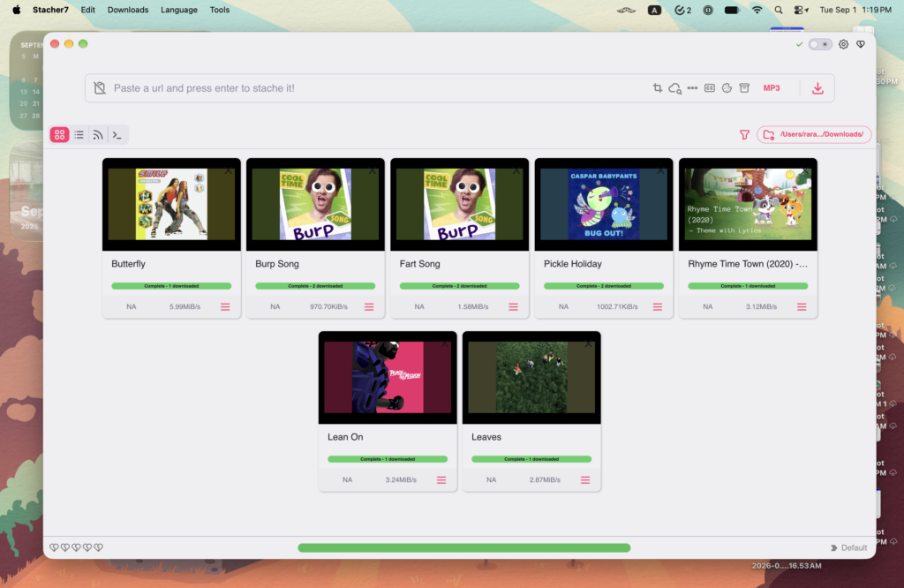Viewport: 904px width, 588px height.
Task: Click the pink download arrow button
Action: click(817, 88)
